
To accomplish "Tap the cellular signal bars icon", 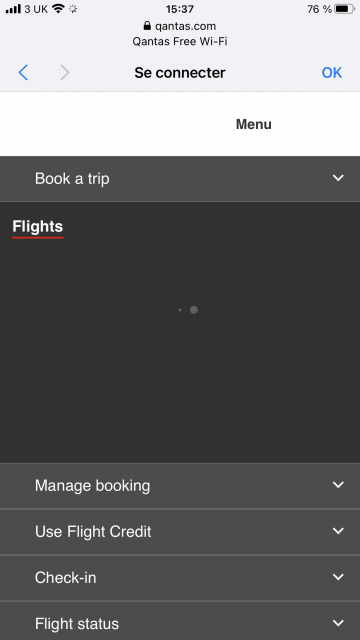I will tap(13, 9).
